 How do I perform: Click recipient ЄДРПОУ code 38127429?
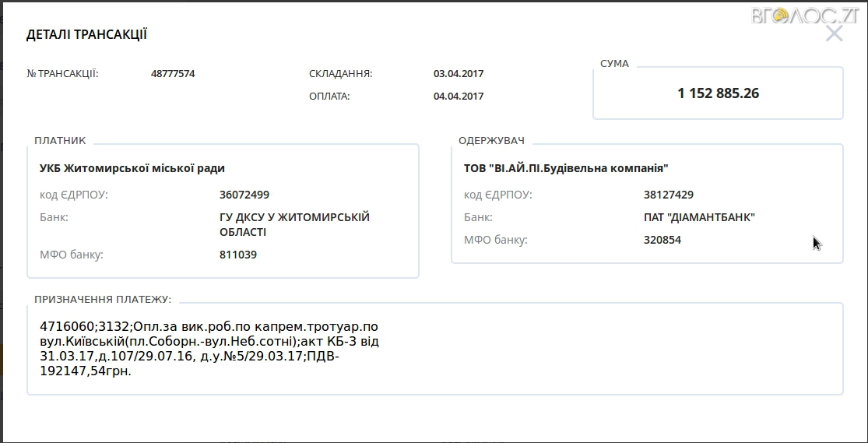[668, 195]
